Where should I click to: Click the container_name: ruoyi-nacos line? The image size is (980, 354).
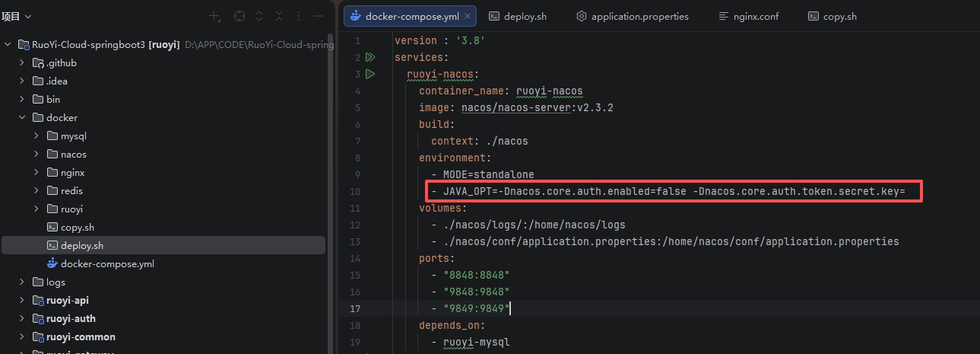tap(500, 91)
